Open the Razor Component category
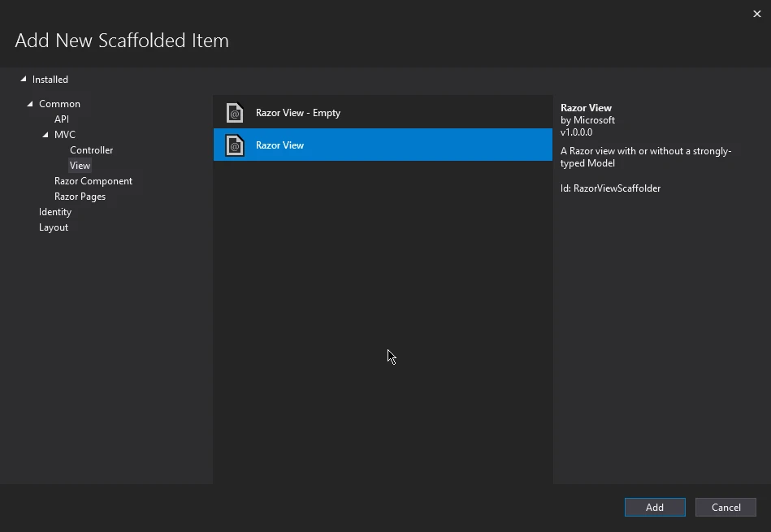771x532 pixels. 93,181
